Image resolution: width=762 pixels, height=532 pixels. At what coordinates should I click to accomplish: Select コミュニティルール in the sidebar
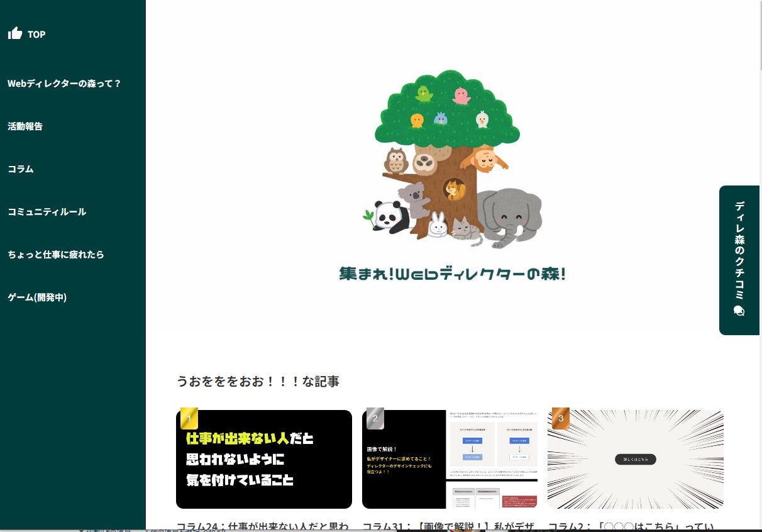coord(47,212)
